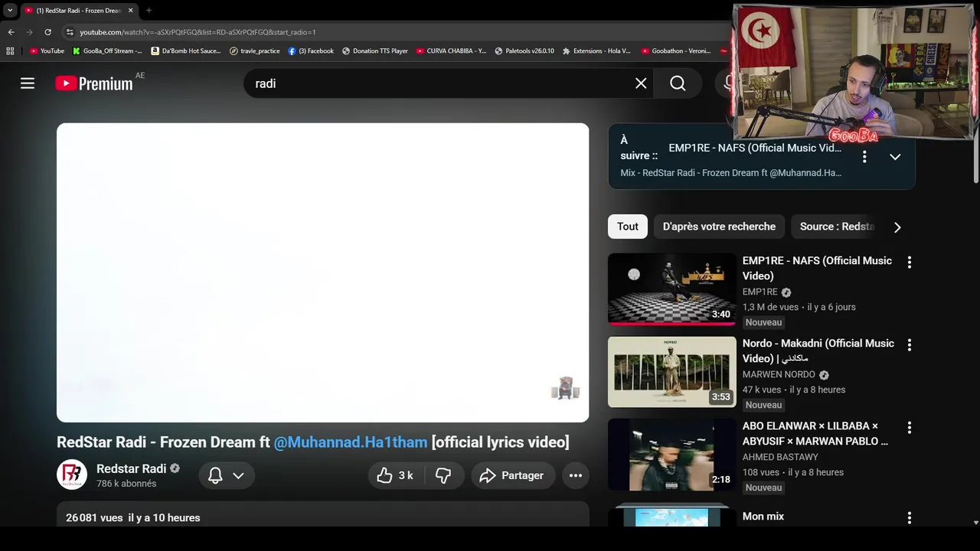The image size is (980, 551).
Task: Open the tab search dropdown arrow
Action: [x=10, y=11]
